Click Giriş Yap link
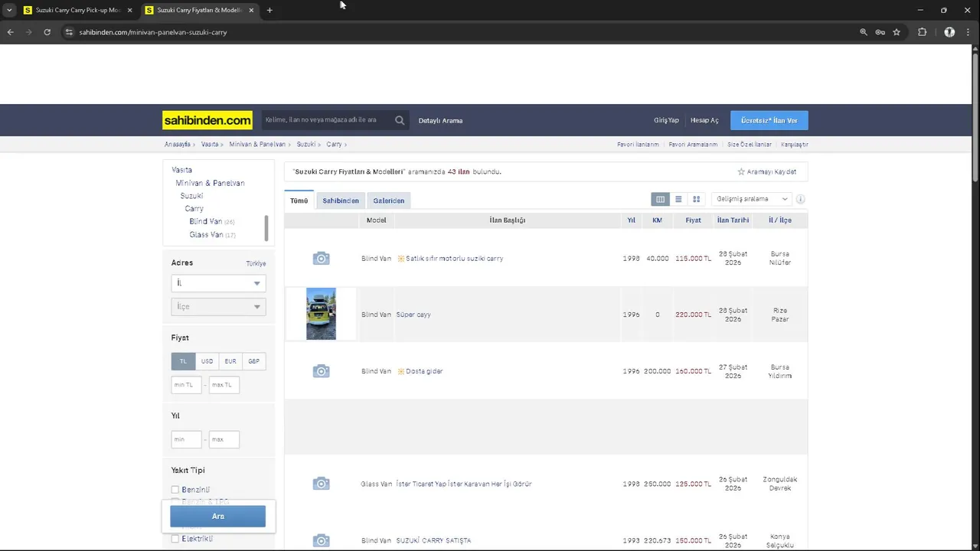The width and height of the screenshot is (980, 551). point(666,120)
